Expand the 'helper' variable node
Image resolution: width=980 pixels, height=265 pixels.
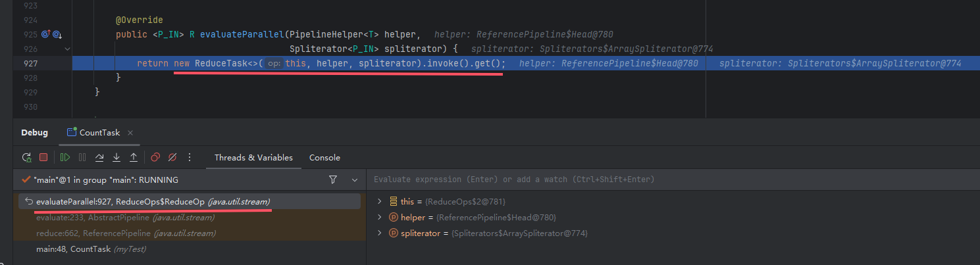[x=379, y=217]
